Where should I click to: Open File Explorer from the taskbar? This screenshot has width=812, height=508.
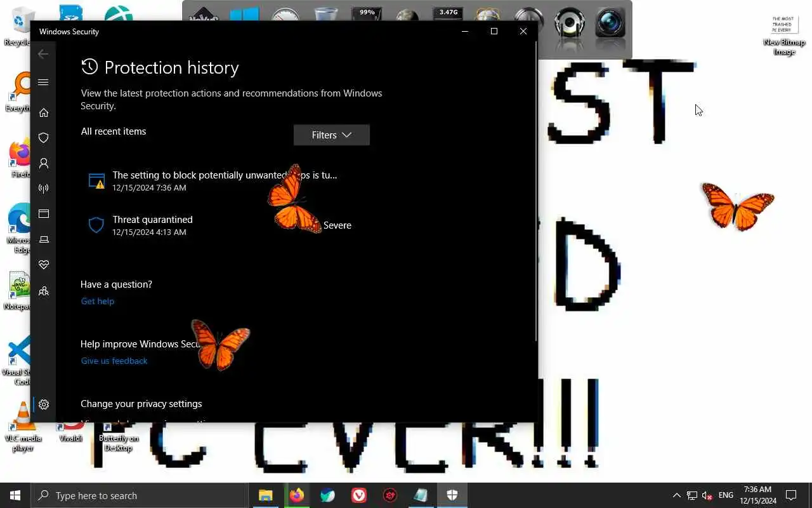(266, 495)
